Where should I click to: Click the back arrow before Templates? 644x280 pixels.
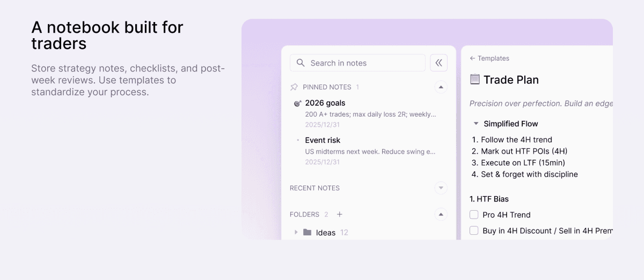tap(472, 59)
